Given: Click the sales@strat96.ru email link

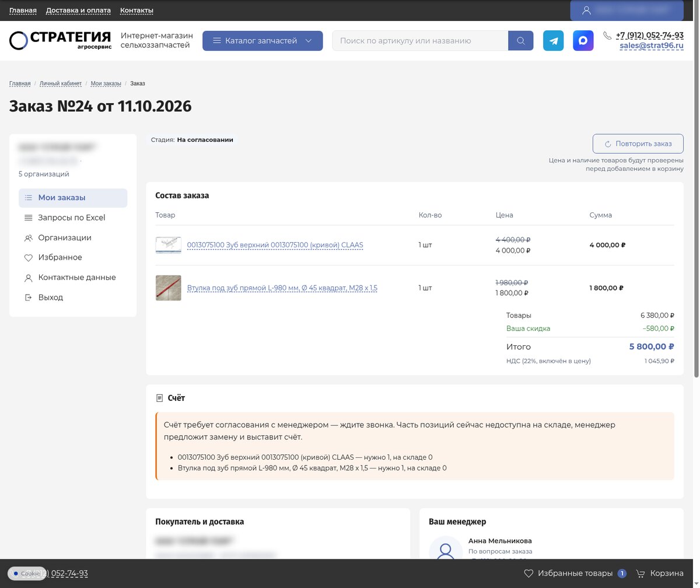Looking at the screenshot, I should point(652,45).
